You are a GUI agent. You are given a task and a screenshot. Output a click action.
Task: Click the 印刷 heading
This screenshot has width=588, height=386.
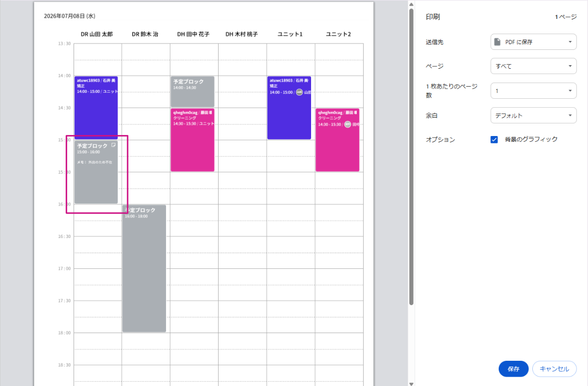pyautogui.click(x=433, y=17)
